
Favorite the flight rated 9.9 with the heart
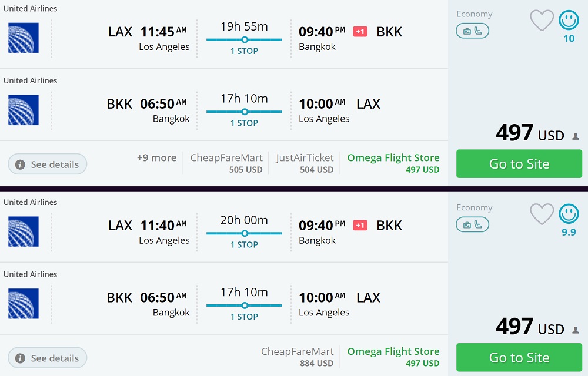(x=542, y=214)
